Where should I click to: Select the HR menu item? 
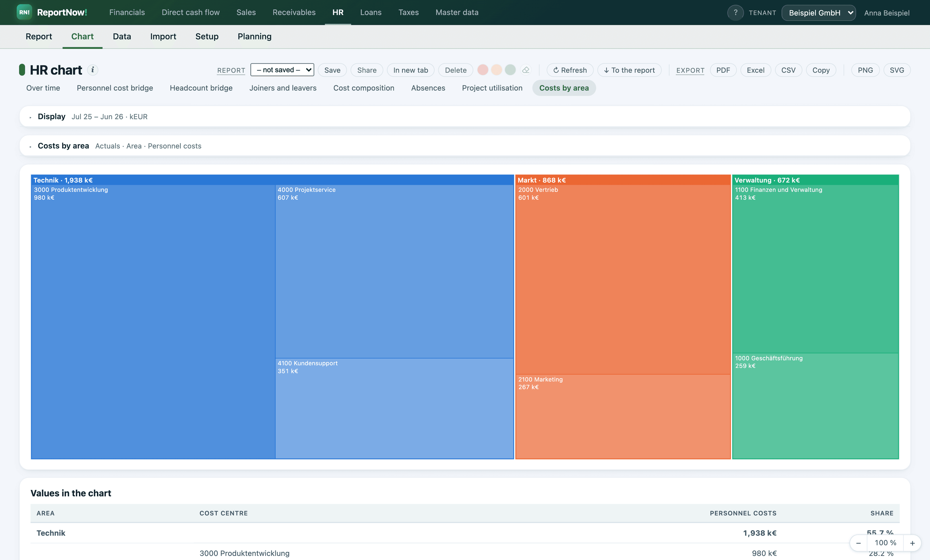(x=338, y=12)
